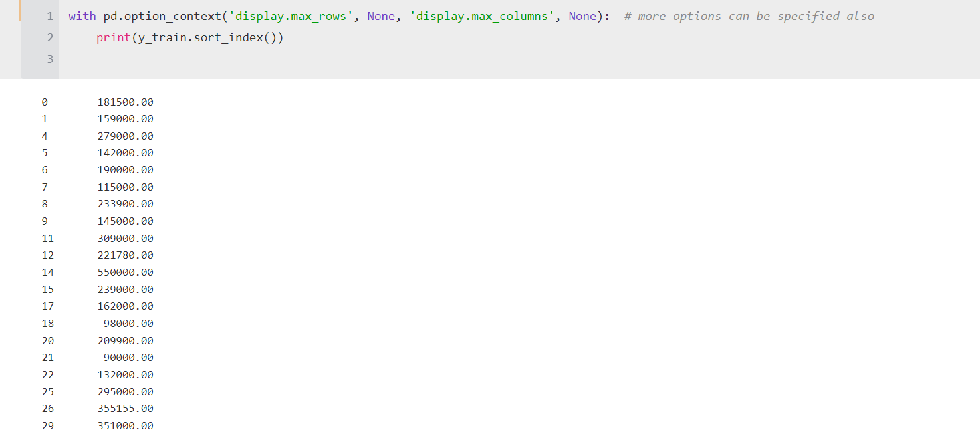Screen dimensions: 980x436
Task: Click the 'display.max_columns' string literal
Action: pyautogui.click(x=482, y=16)
